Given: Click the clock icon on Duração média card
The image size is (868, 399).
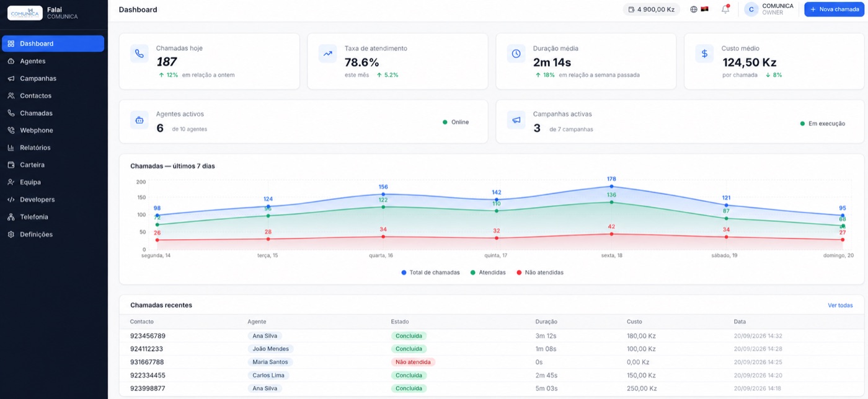Looking at the screenshot, I should tap(516, 54).
